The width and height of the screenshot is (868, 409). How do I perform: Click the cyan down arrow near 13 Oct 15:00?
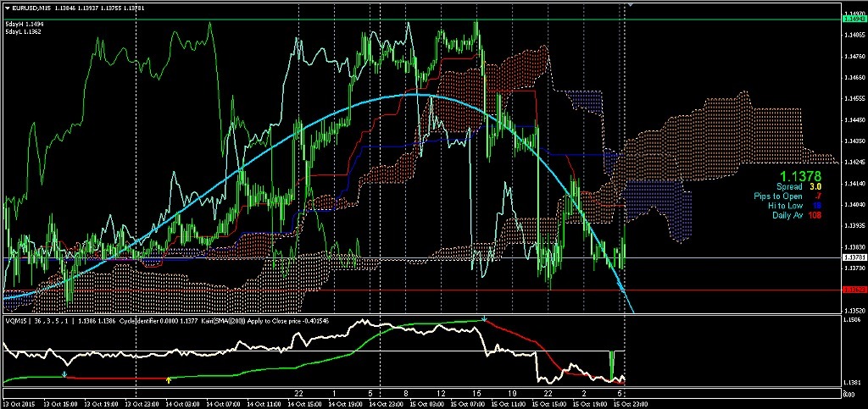coord(64,375)
